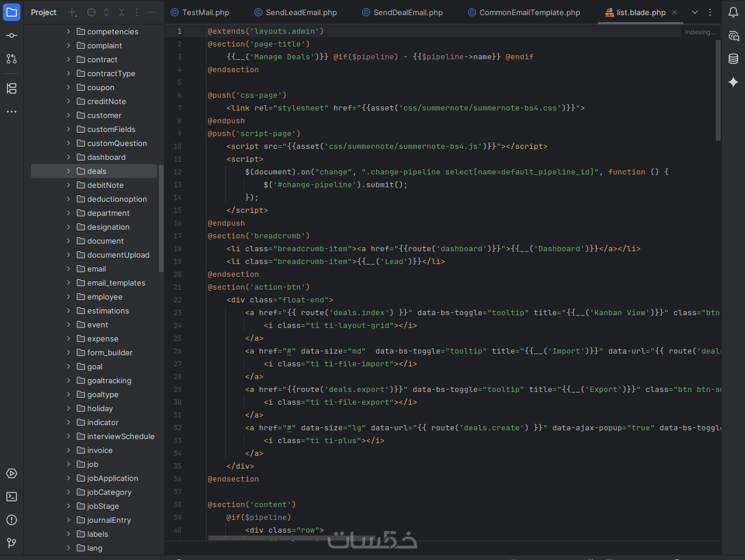
Task: Expand the contract folder chevron
Action: (x=69, y=59)
